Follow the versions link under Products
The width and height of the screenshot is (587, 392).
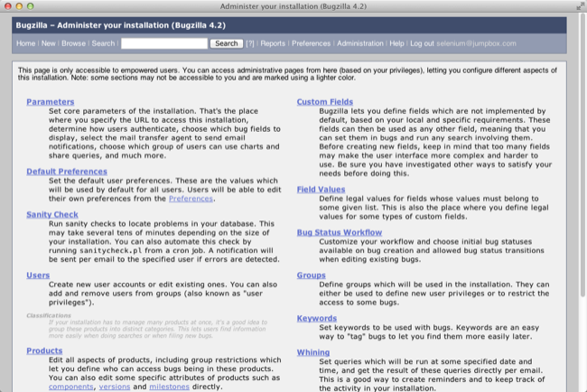point(115,387)
